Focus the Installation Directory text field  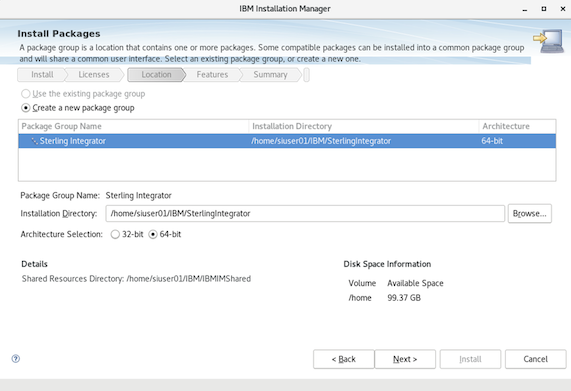click(x=305, y=213)
